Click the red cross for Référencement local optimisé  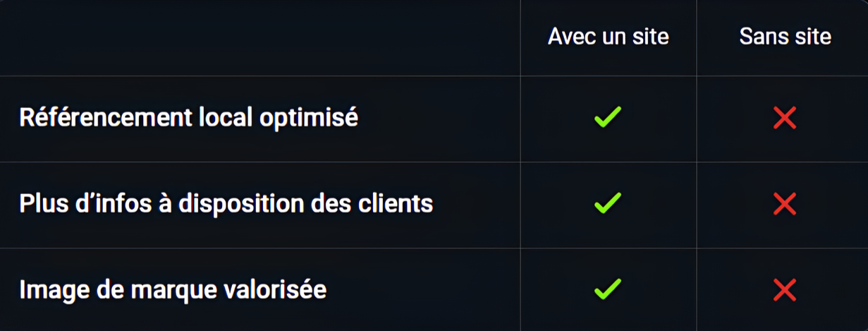[785, 119]
